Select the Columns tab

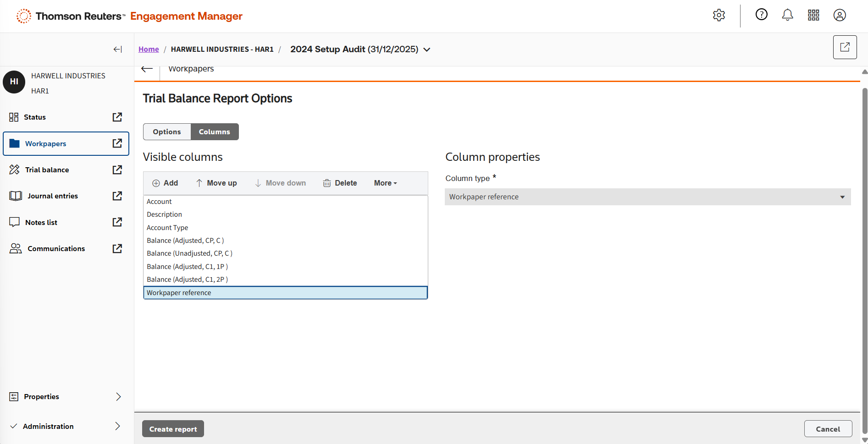[x=215, y=132]
